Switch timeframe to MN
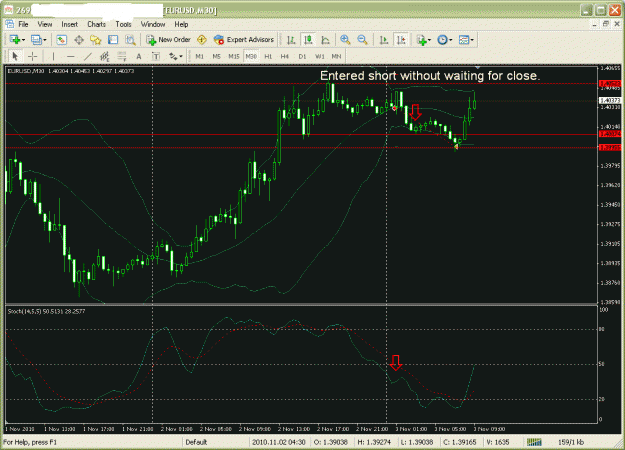625x450 pixels. pos(336,56)
